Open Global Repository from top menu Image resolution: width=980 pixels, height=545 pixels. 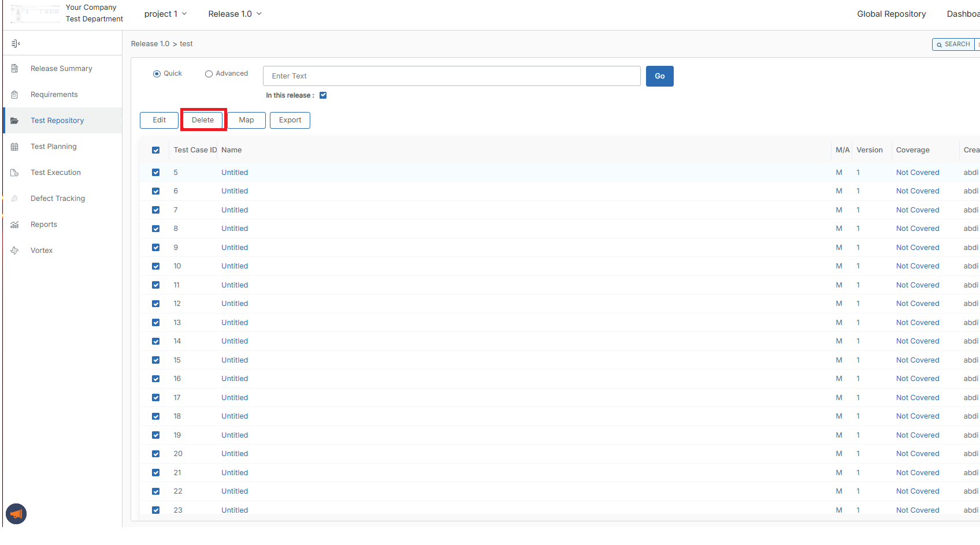coord(891,14)
